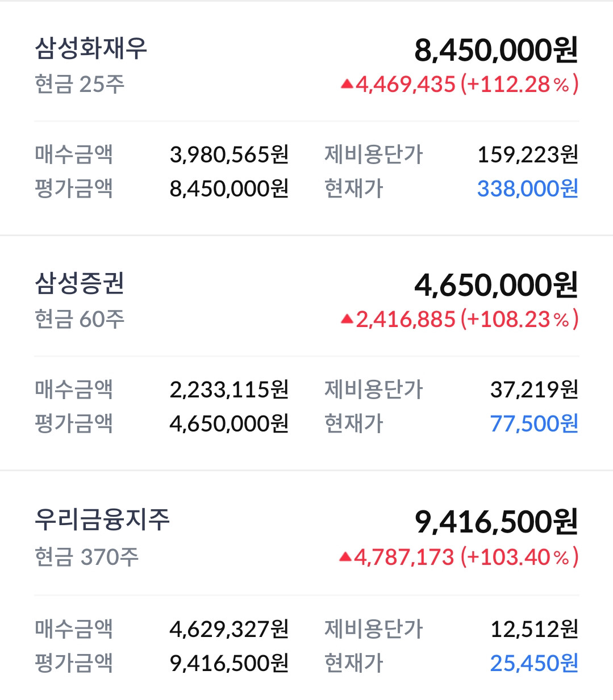Click the red up-triangle beside 4,469,435
This screenshot has width=613, height=700.
[347, 85]
